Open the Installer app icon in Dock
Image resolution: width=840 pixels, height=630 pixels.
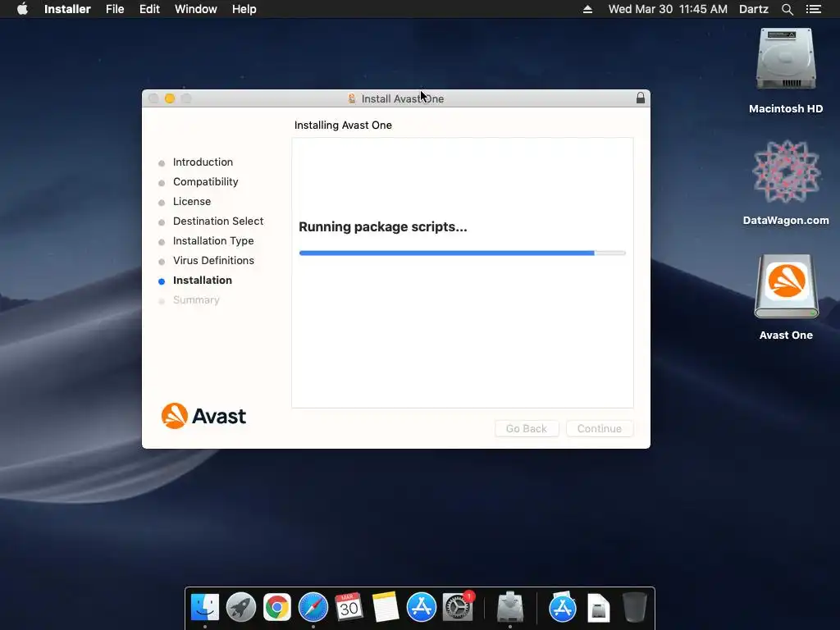[510, 608]
